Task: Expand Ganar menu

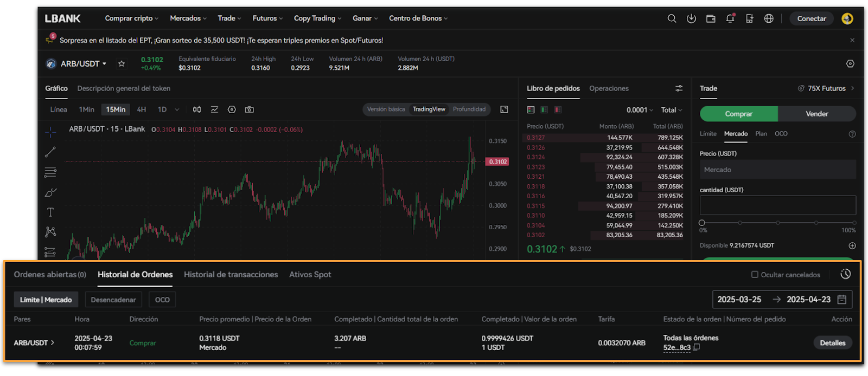Action: click(x=365, y=18)
